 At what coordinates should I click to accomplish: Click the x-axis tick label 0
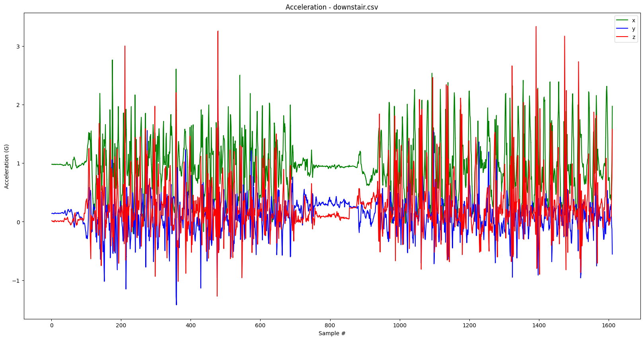pyautogui.click(x=51, y=325)
